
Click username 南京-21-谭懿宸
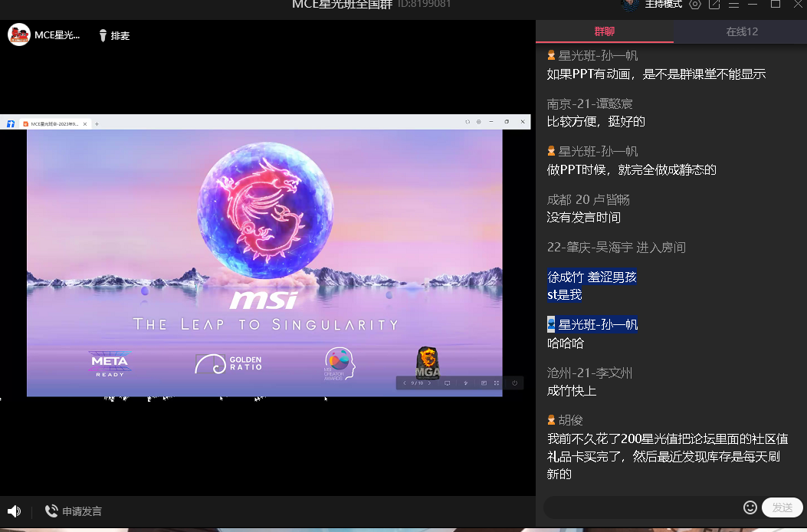[x=590, y=103]
